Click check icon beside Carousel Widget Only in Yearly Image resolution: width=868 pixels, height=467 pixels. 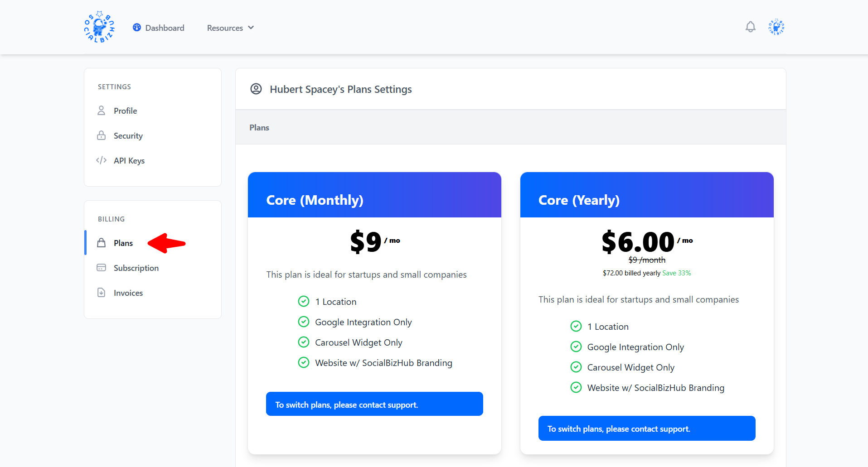click(x=576, y=367)
